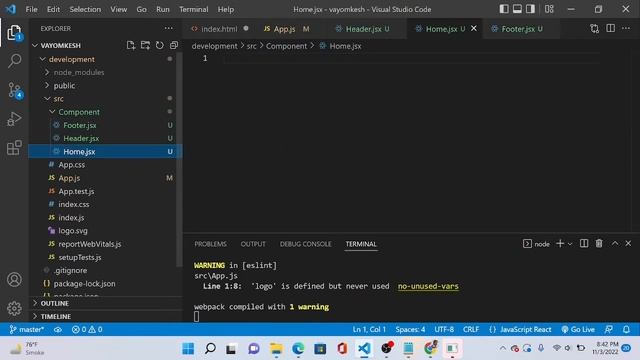Screen dimensions: 640x360
Task: Open the Selection menu
Action: (x=85, y=9)
